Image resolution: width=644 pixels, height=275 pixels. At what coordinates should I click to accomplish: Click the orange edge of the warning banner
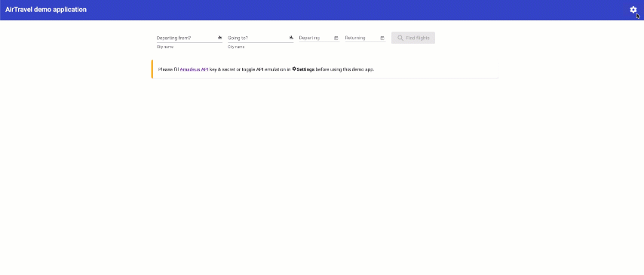pyautogui.click(x=152, y=69)
